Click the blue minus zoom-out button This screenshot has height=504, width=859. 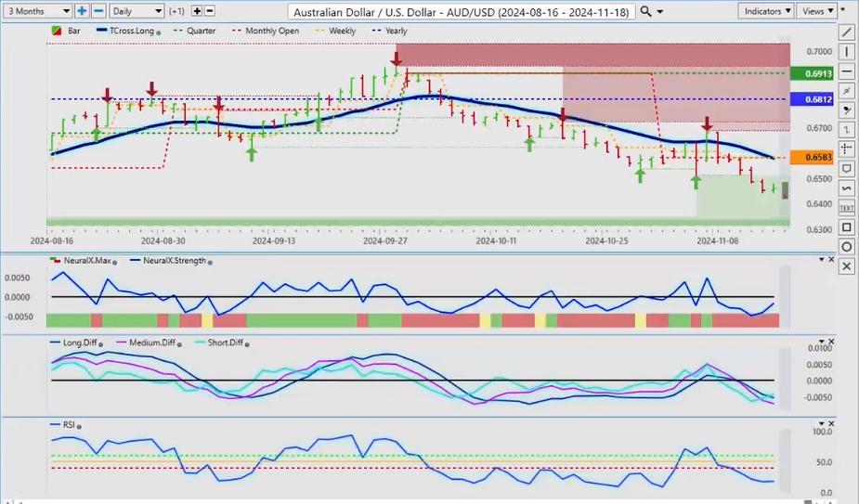[x=97, y=11]
